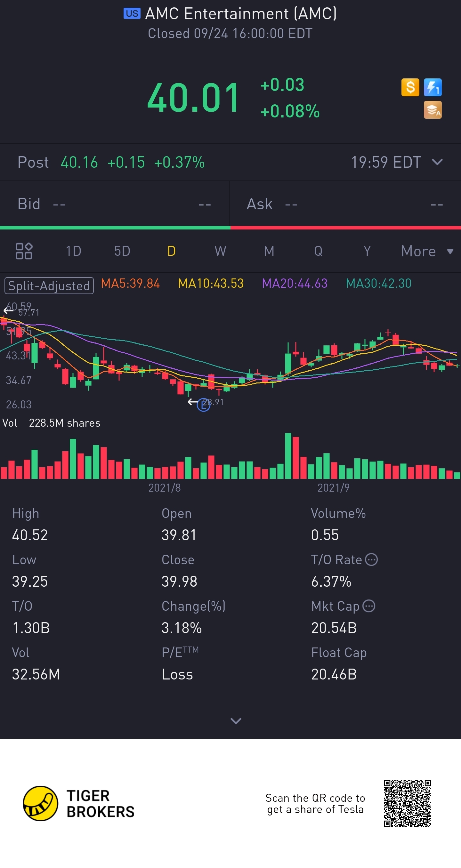461x868 pixels.
Task: Toggle the Split-Adjusted option
Action: (49, 286)
